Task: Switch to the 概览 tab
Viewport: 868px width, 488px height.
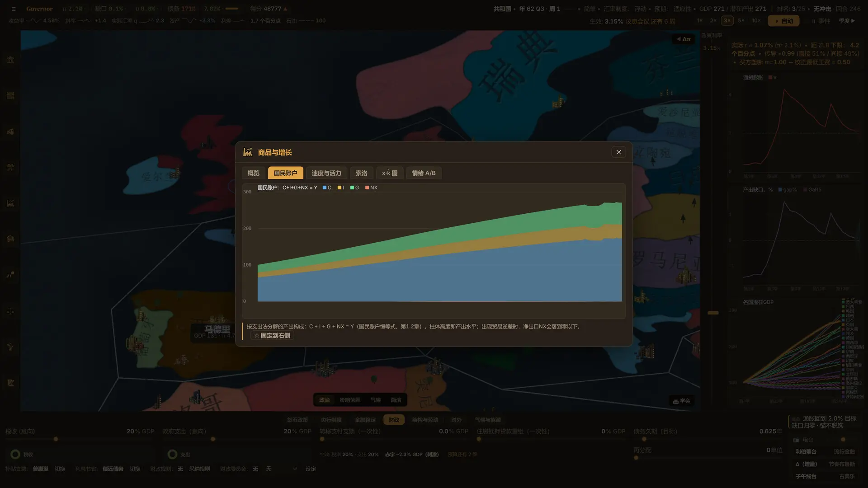Action: click(253, 173)
